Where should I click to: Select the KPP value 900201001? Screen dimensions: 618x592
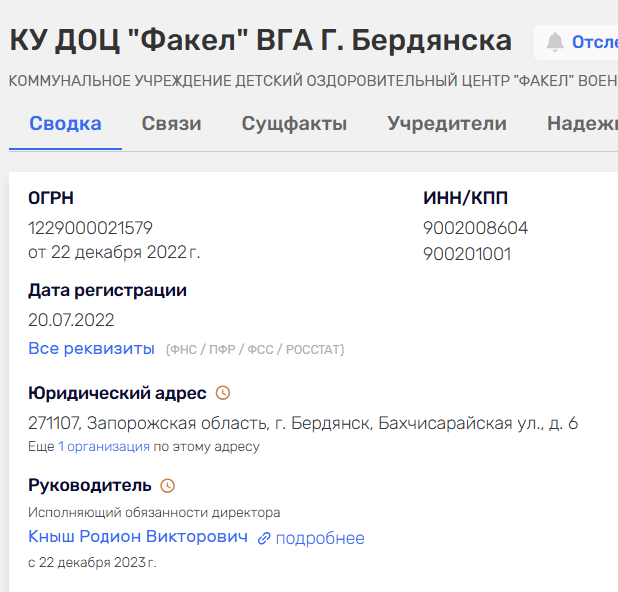click(467, 254)
